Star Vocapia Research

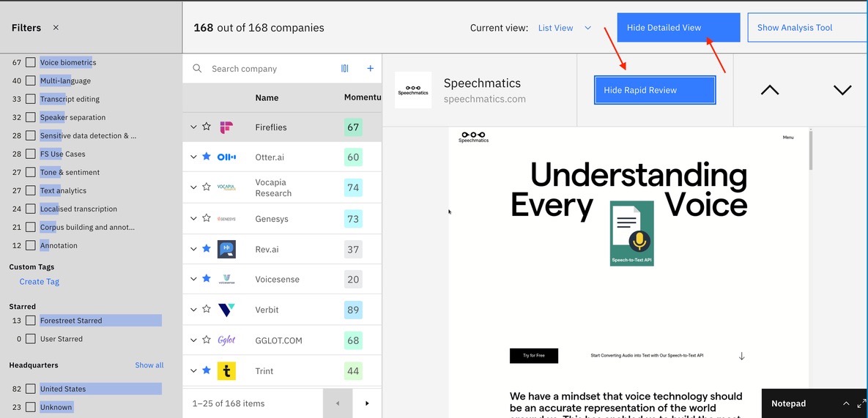[x=207, y=187]
